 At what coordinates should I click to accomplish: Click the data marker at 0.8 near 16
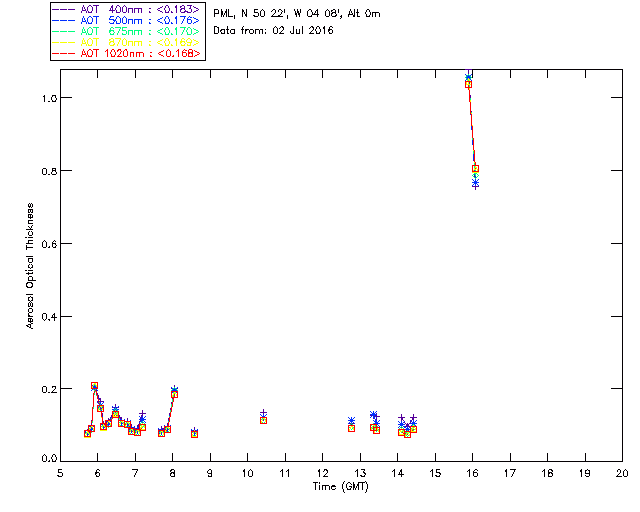(475, 168)
